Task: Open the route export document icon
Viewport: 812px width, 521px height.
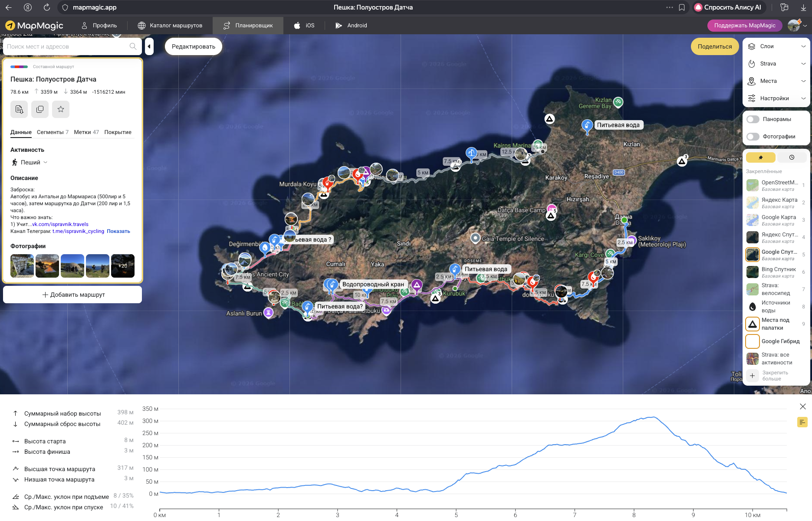Action: (19, 109)
